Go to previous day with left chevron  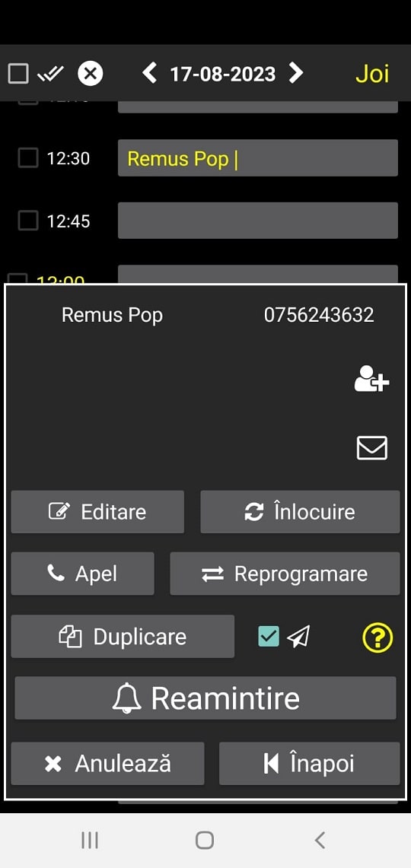(x=149, y=72)
